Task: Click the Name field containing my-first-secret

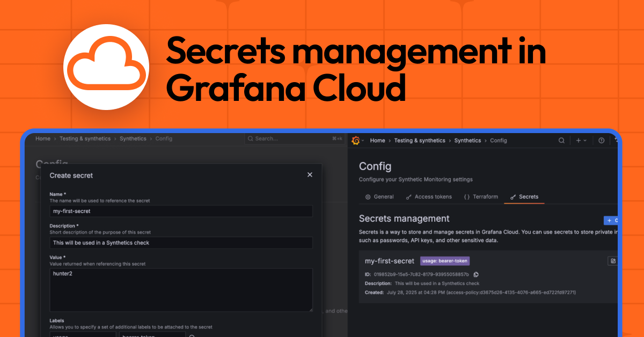Action: coord(181,211)
